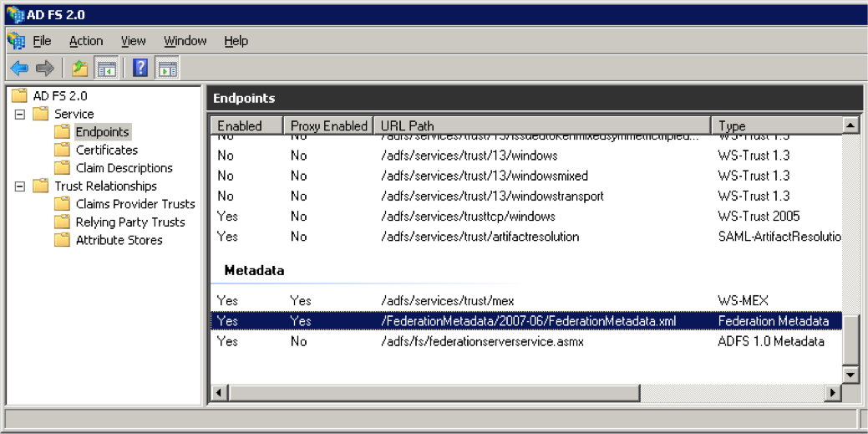Click the Relying Party Trusts folder icon
The width and height of the screenshot is (868, 434).
point(62,222)
